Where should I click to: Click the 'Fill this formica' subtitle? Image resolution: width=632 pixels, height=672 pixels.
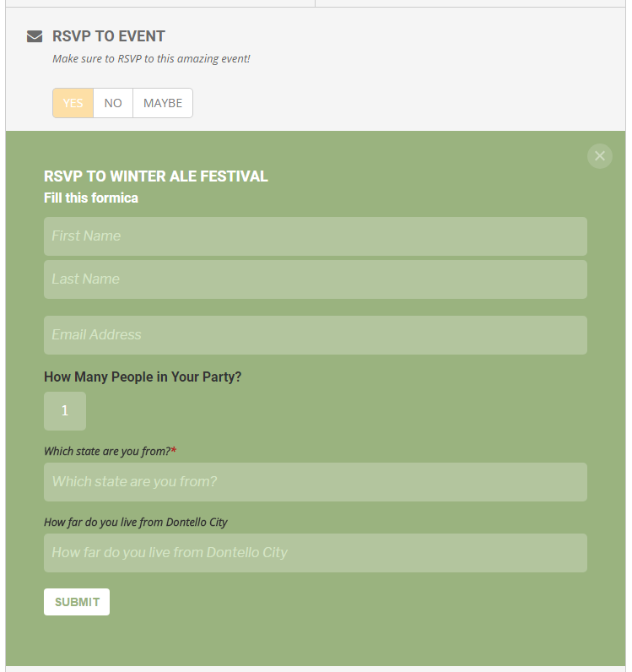coord(91,198)
